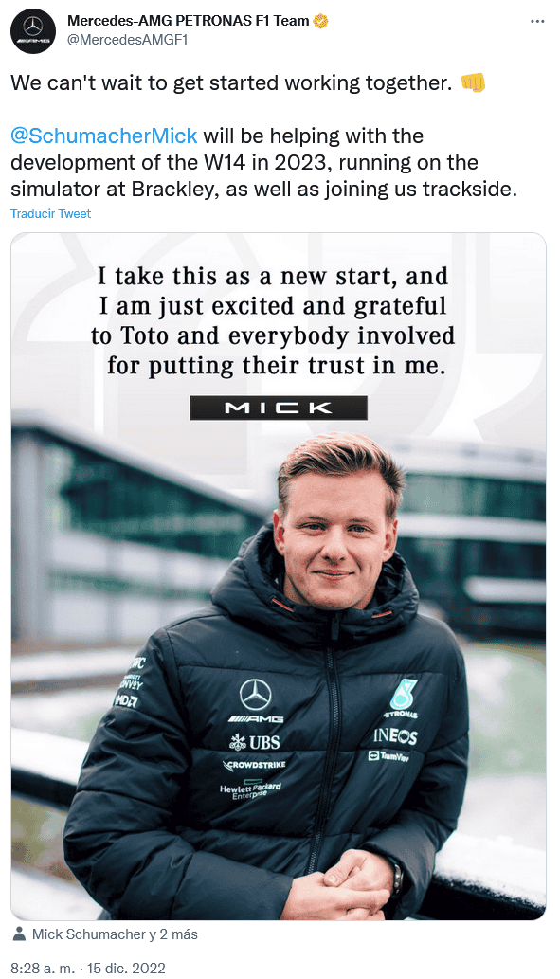Image resolution: width=560 pixels, height=979 pixels.
Task: Open the Mick Schumacher photo attachment
Action: 279,575
